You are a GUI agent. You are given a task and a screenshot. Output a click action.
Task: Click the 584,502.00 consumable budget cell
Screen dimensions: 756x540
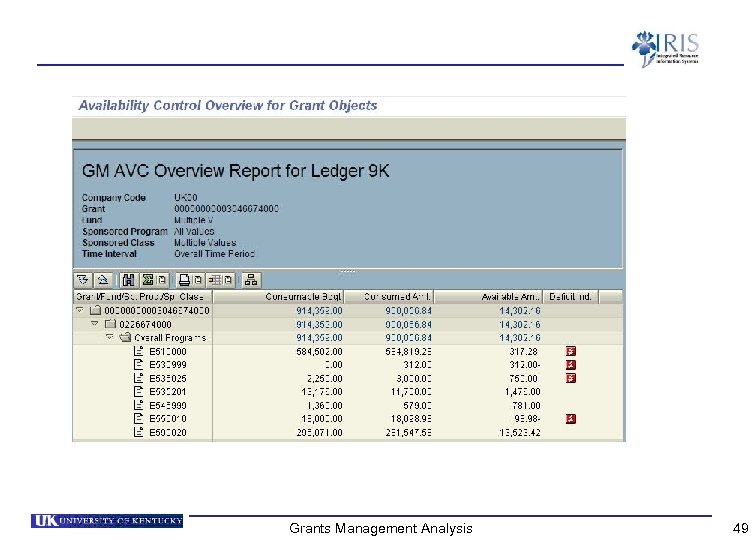(319, 351)
